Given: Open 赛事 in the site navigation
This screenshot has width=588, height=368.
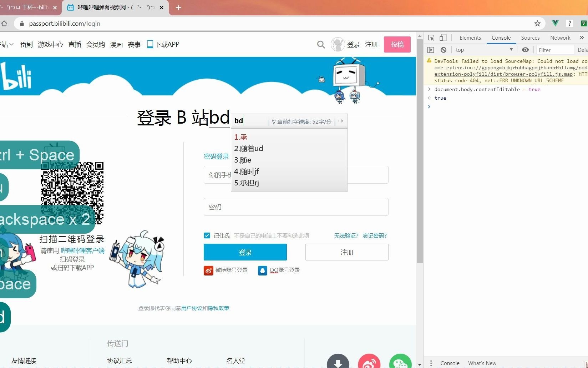Looking at the screenshot, I should coord(135,44).
